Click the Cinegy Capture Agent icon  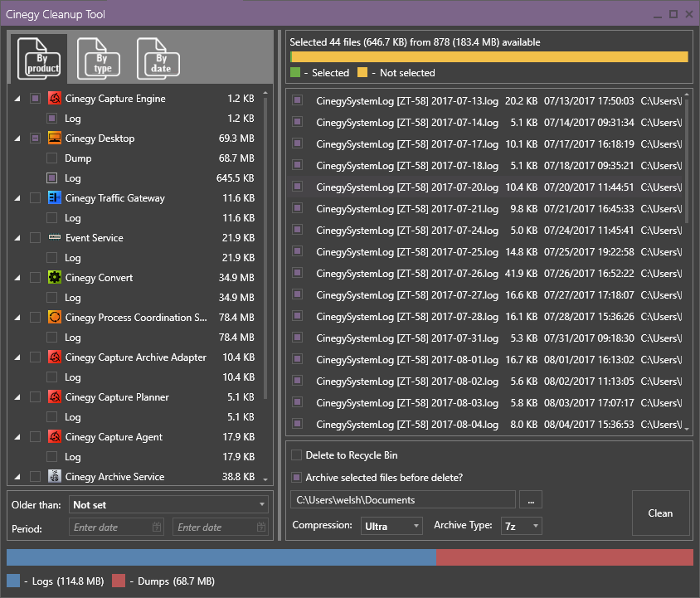coord(55,436)
